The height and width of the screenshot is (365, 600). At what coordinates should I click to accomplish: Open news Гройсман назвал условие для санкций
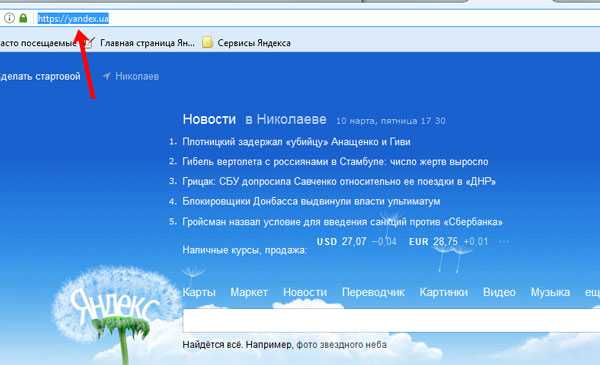pos(342,222)
